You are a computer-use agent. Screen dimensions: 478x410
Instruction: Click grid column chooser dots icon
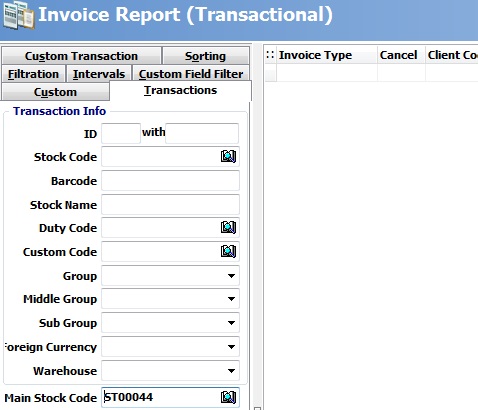point(270,55)
